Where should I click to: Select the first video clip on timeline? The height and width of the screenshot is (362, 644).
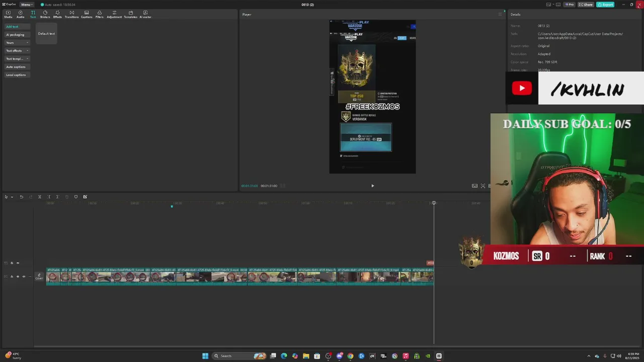(x=53, y=277)
